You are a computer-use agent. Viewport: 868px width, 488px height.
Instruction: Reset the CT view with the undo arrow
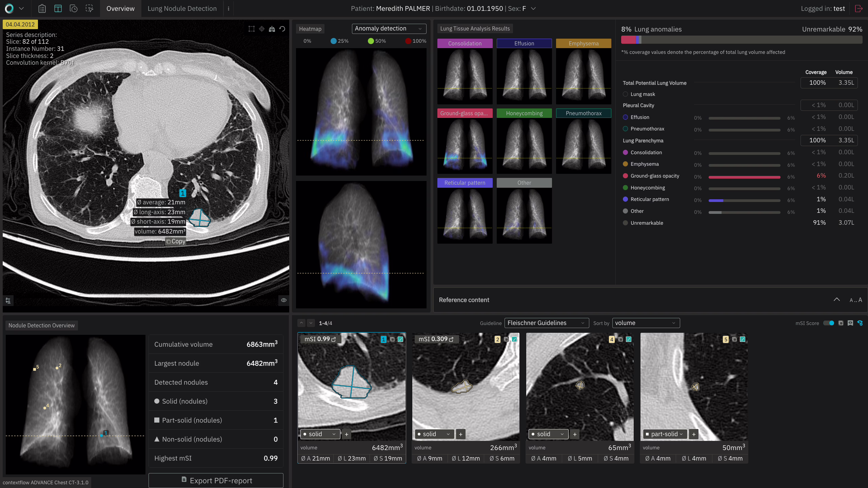282,29
